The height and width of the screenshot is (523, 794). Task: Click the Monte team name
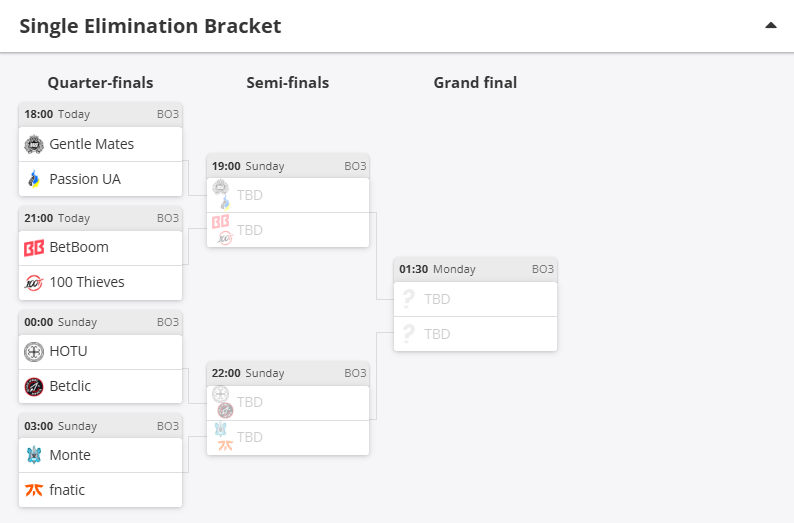click(70, 455)
